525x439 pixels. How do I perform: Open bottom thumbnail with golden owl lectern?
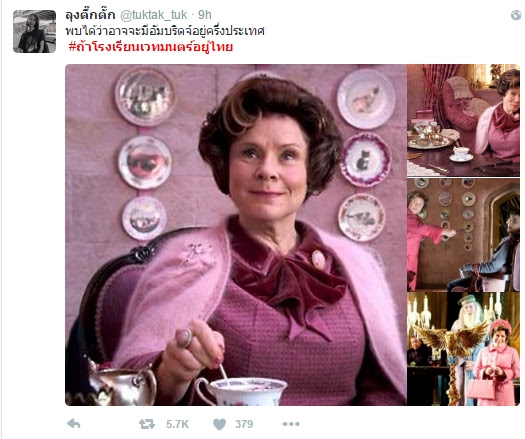463,349
